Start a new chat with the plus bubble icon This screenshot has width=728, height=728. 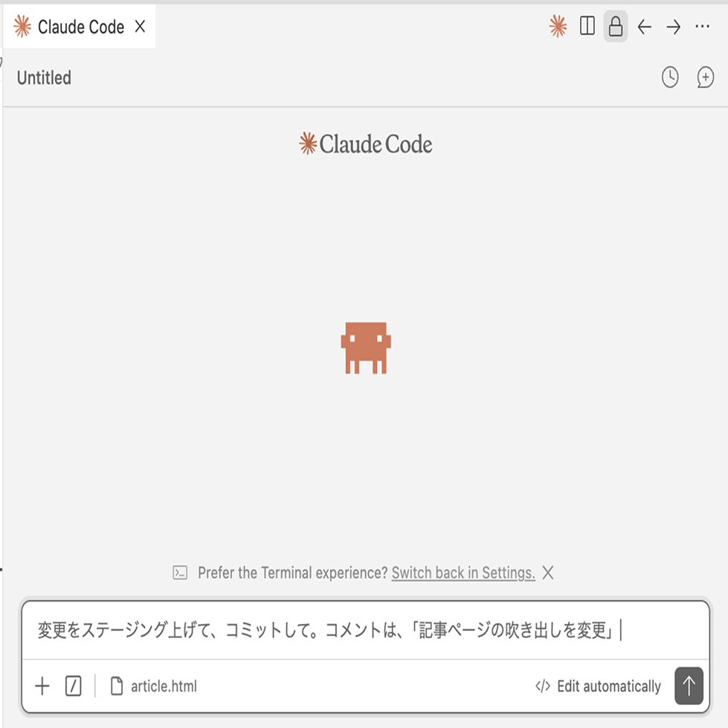(705, 77)
